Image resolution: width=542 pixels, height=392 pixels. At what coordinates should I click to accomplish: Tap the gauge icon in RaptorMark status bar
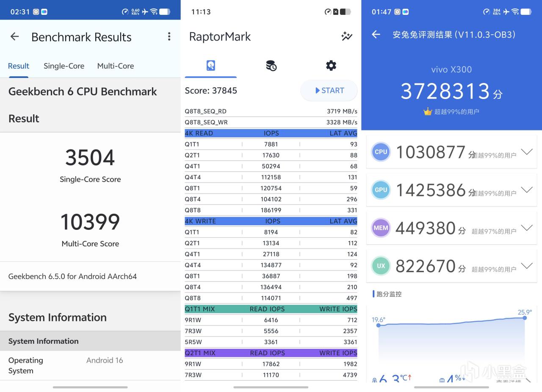328,12
